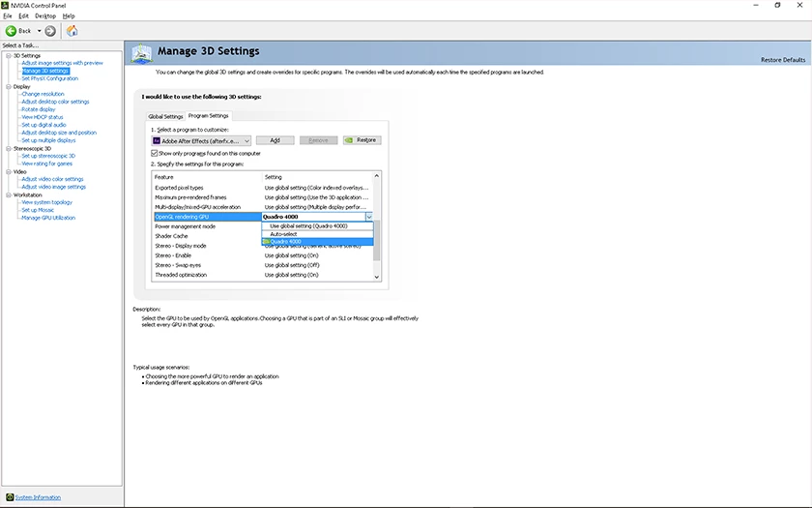Image resolution: width=812 pixels, height=508 pixels.
Task: Open the System Information link
Action: (x=38, y=497)
